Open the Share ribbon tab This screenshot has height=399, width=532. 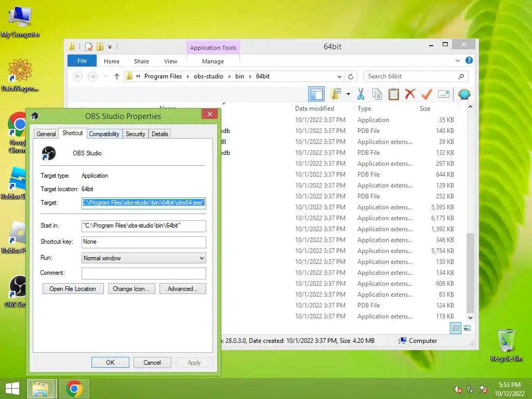click(x=141, y=61)
